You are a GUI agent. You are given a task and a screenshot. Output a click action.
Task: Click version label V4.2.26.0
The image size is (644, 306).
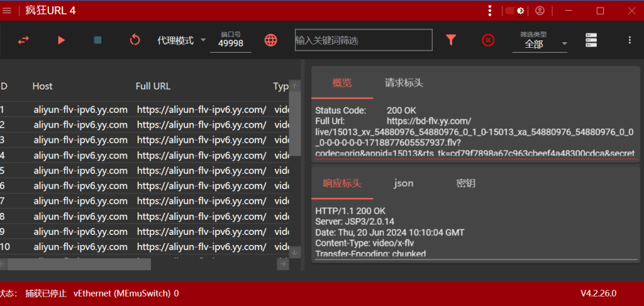tap(599, 293)
